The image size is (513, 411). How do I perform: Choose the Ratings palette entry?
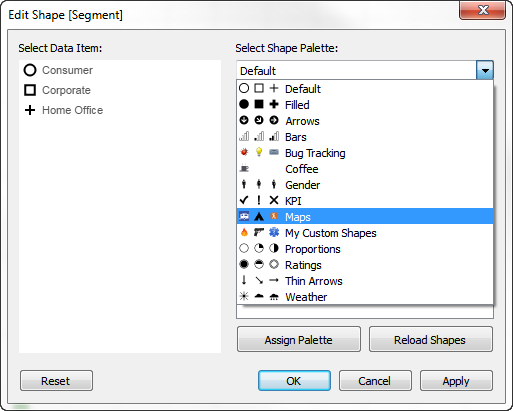365,265
